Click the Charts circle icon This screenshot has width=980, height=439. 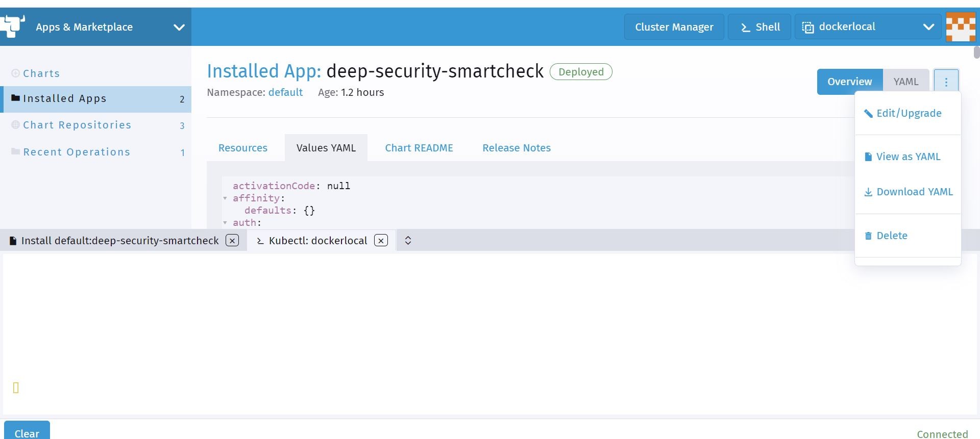(15, 73)
